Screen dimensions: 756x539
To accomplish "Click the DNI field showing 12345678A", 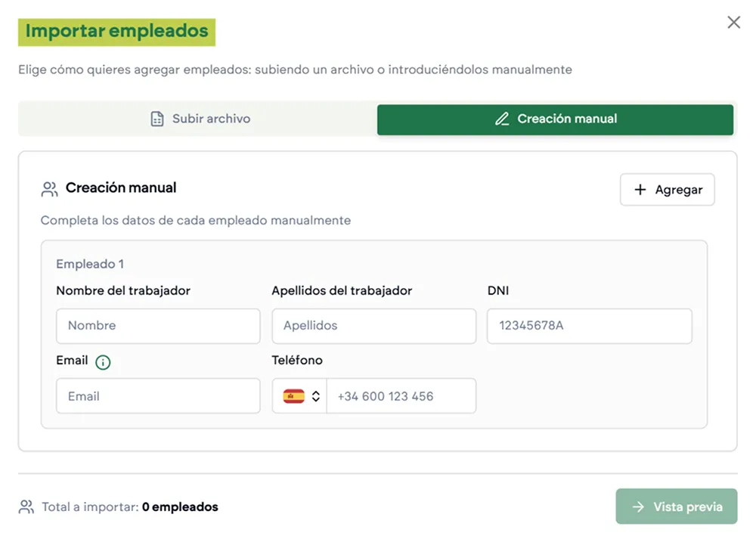I will click(x=590, y=325).
